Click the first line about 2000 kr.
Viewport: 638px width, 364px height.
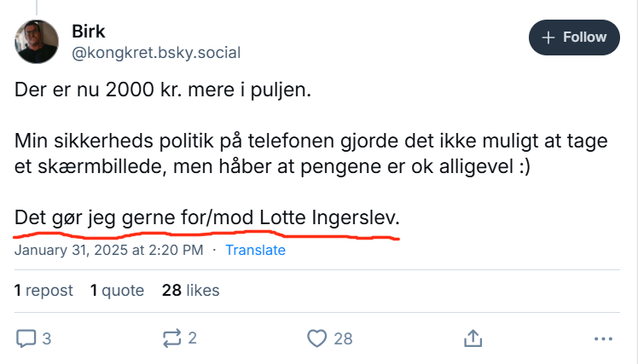coord(163,90)
